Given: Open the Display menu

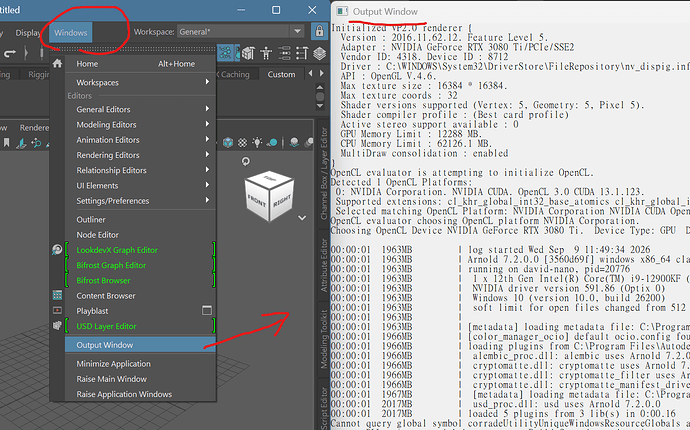Looking at the screenshot, I should [x=28, y=33].
